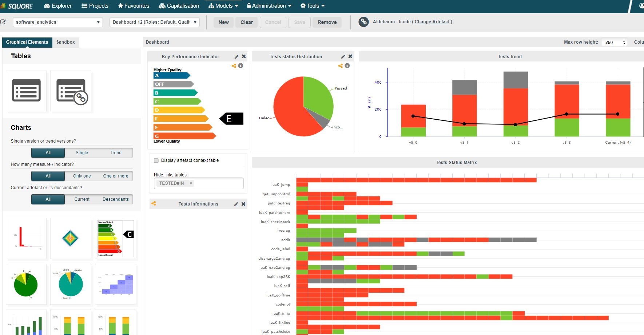Image resolution: width=644 pixels, height=335 pixels.
Task: Pick the purple matrix chart thumbnail
Action: coord(115,284)
